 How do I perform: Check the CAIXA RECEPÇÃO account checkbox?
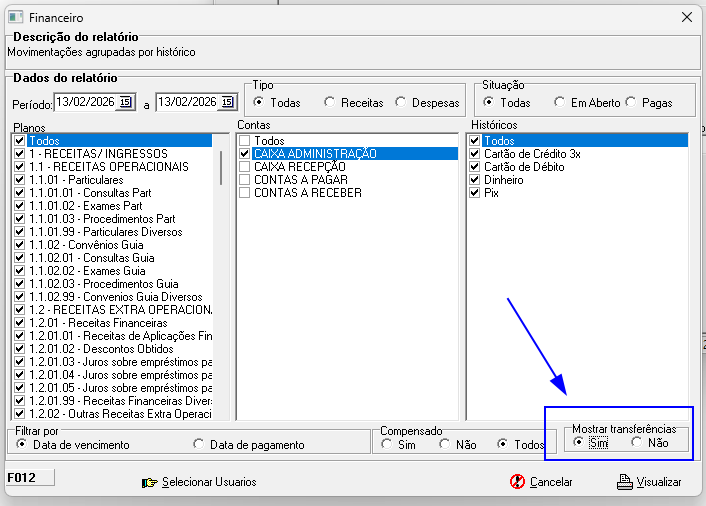245,167
